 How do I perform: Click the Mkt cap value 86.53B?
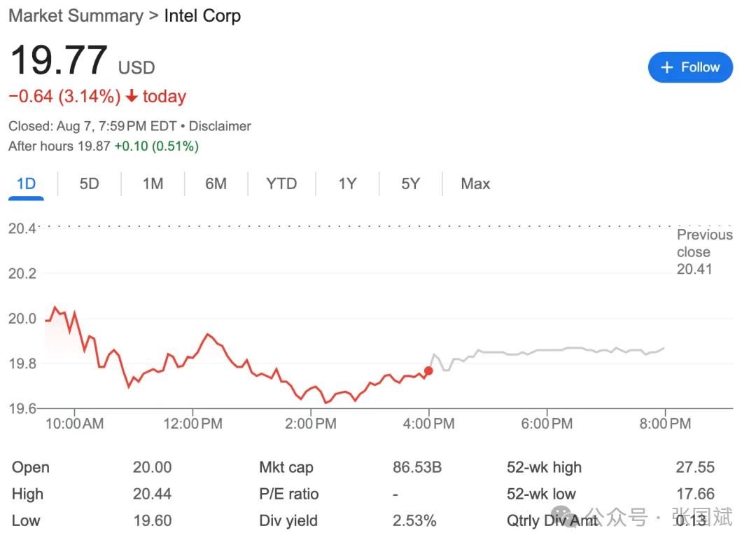(417, 468)
